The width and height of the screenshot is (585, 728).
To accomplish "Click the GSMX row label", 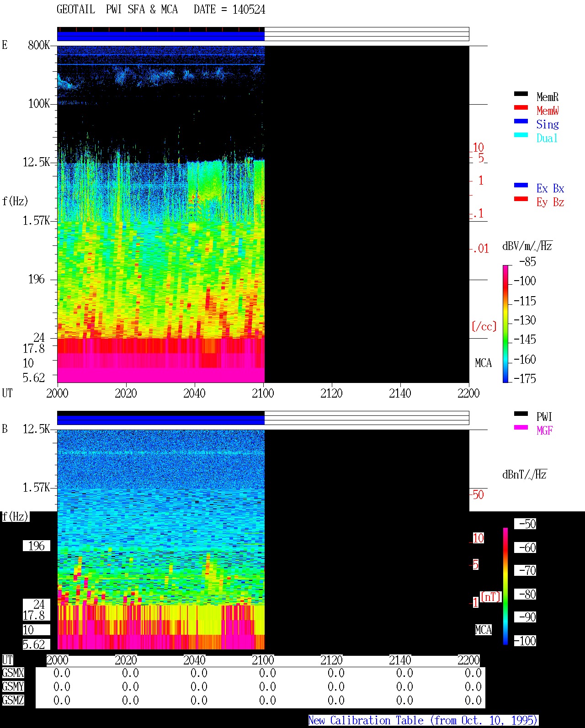I will pyautogui.click(x=13, y=673).
